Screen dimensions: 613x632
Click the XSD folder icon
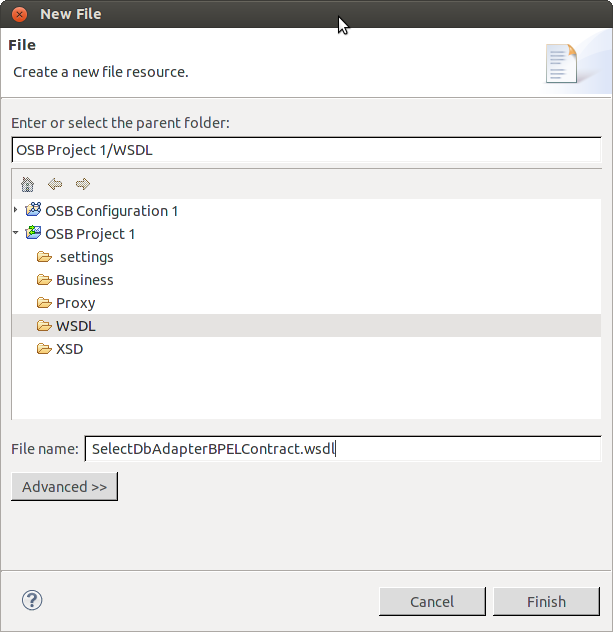[x=44, y=349]
